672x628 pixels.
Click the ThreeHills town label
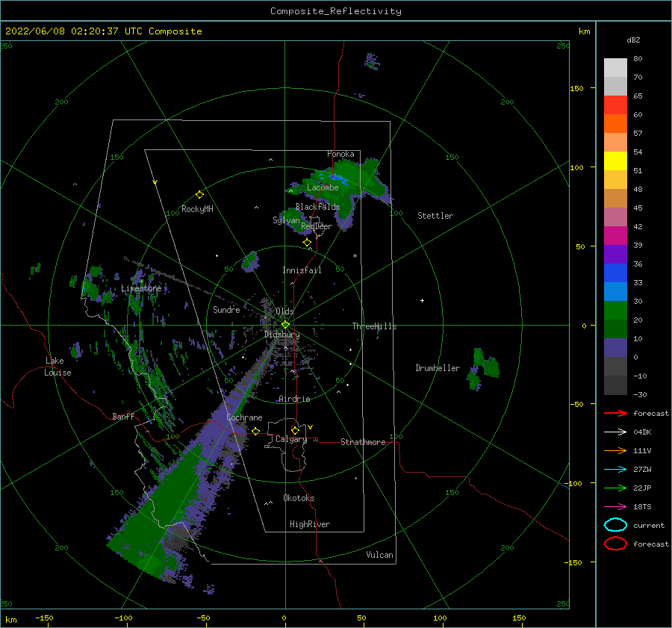[x=374, y=326]
